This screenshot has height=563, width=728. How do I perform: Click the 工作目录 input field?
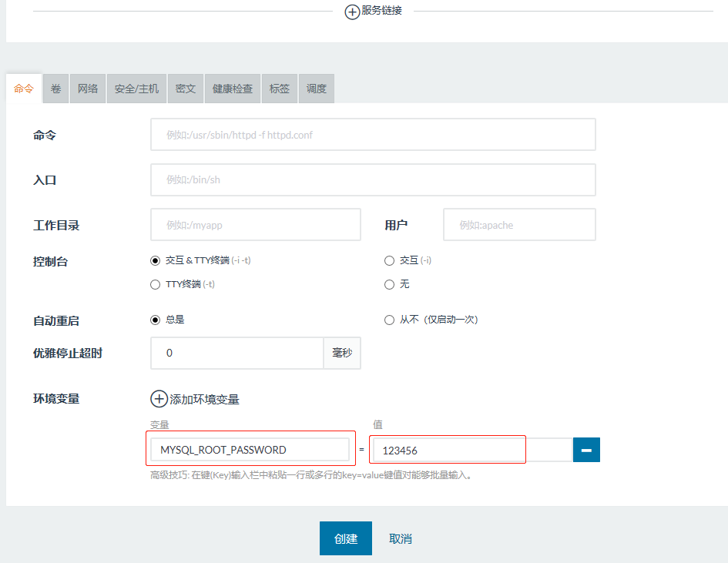click(x=255, y=225)
